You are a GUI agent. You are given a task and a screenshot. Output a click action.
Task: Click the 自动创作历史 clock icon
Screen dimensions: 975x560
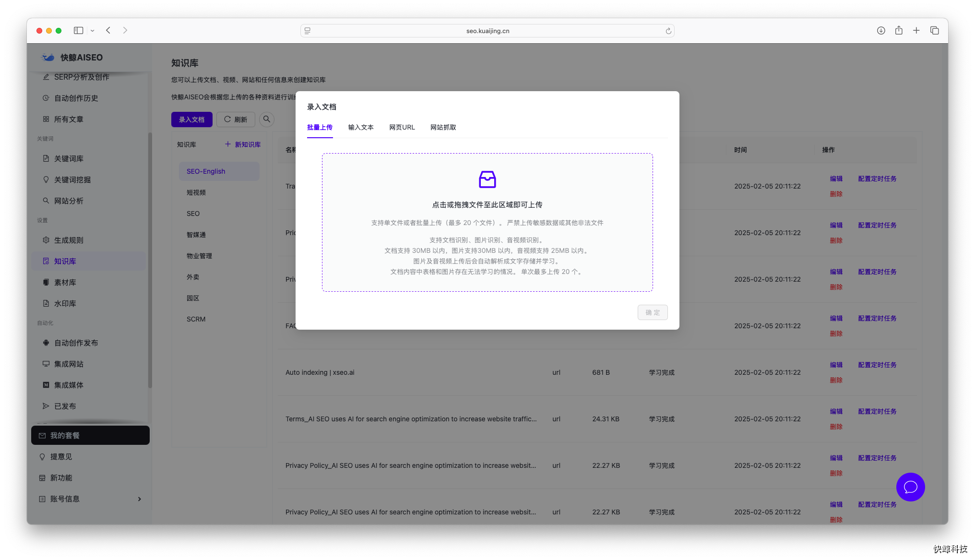(46, 98)
